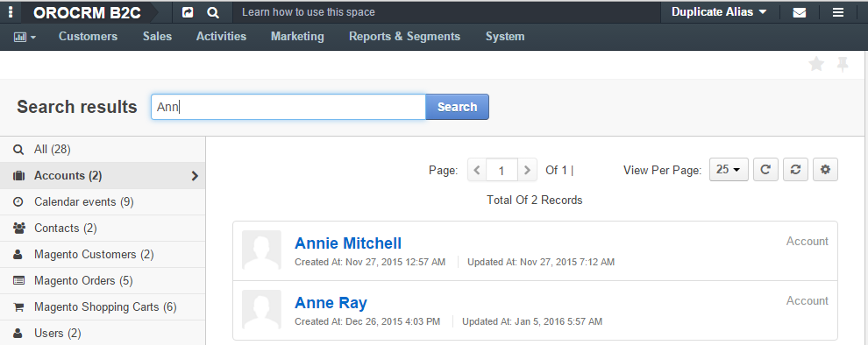Open the three-dot application menu icon
Image resolution: width=868 pixels, height=345 pixels.
click(11, 12)
